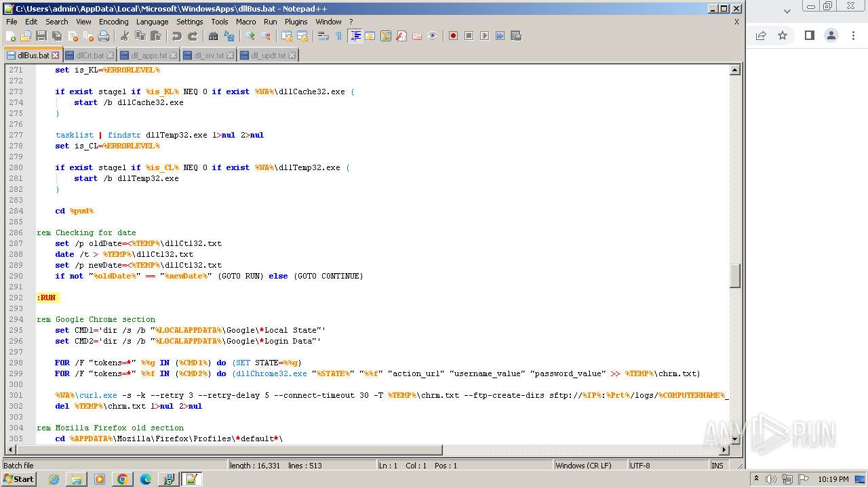Bookmark page with Chrome star icon
The height and width of the screenshot is (488, 868).
[783, 35]
